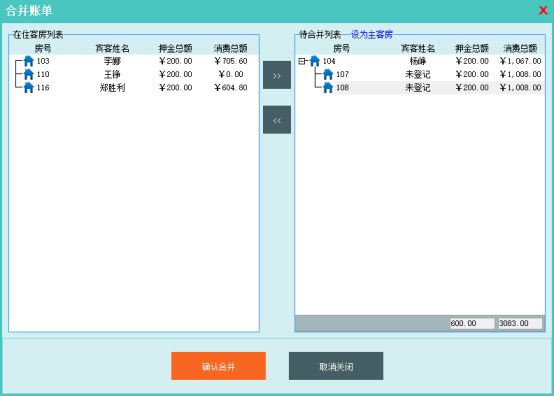Click 宾客姓名 column header in merge list

418,48
